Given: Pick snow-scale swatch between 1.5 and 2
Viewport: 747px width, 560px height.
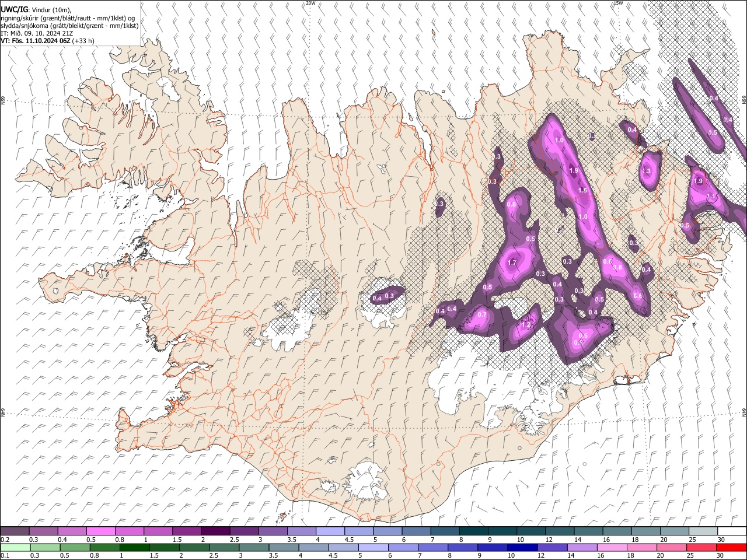Looking at the screenshot, I should tap(187, 531).
